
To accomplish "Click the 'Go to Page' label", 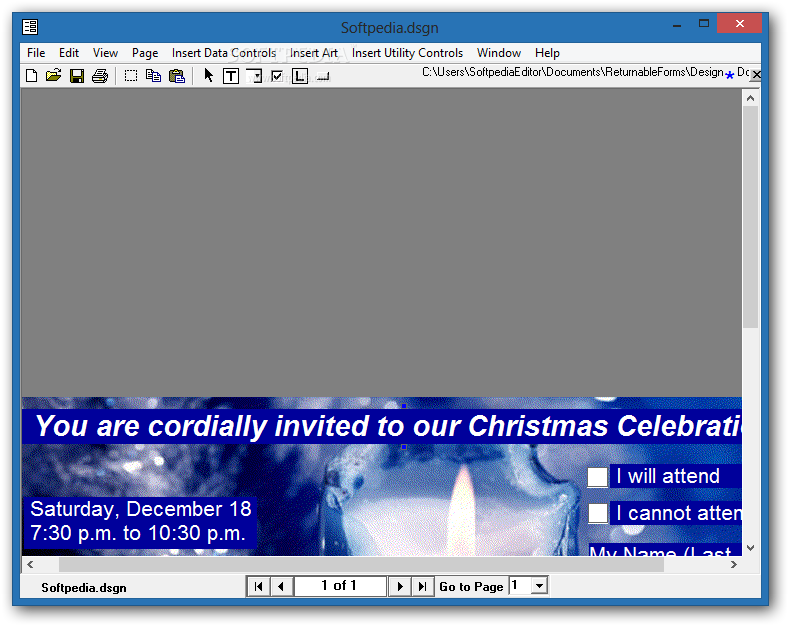I will click(x=471, y=587).
